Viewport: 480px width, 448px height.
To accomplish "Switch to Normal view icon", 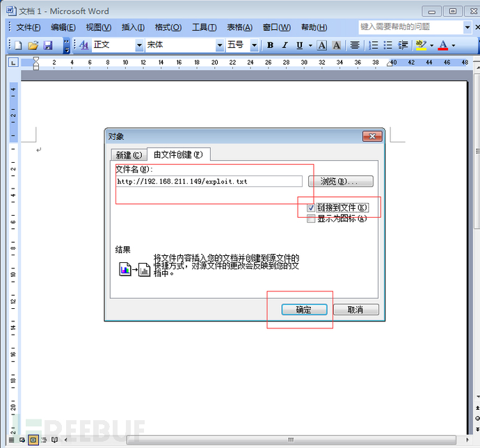I will pos(11,440).
